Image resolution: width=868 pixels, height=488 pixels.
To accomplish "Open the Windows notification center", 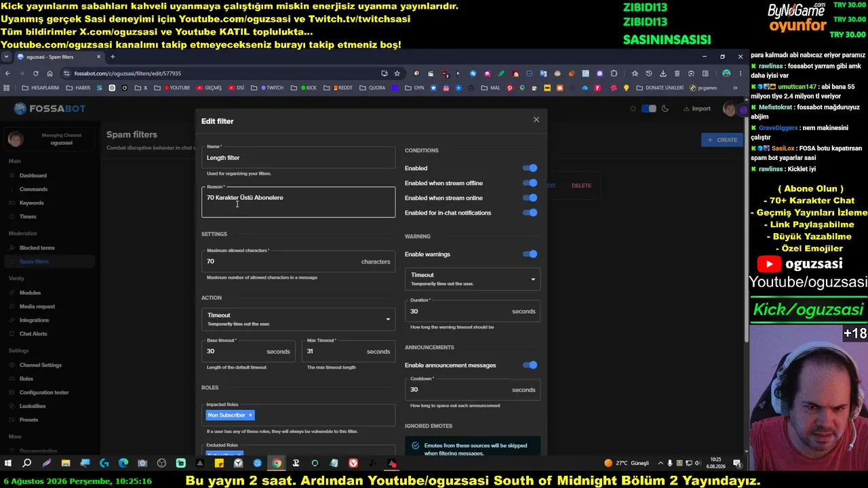I will [737, 463].
